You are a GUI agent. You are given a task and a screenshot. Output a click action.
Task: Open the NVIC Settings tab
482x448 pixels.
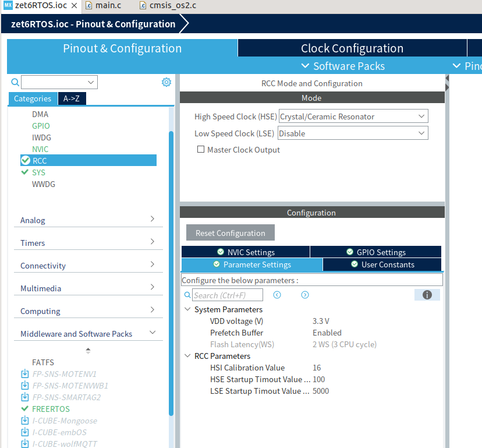pos(246,251)
